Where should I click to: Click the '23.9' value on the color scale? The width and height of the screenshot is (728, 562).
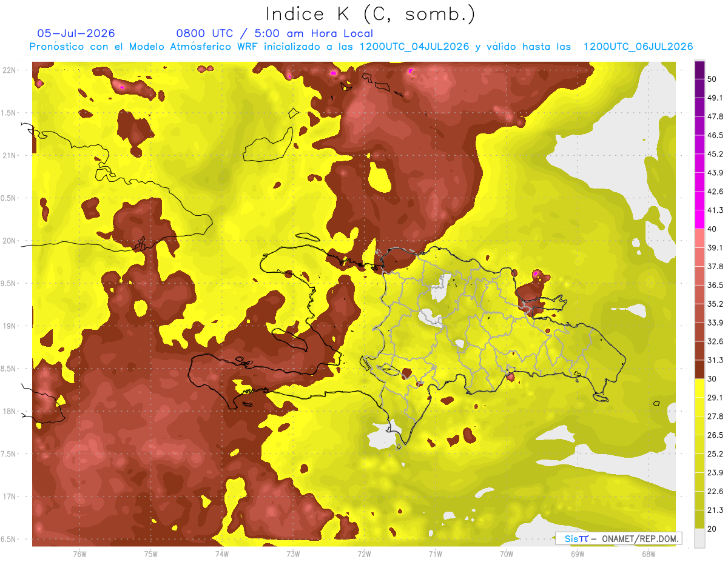click(715, 473)
